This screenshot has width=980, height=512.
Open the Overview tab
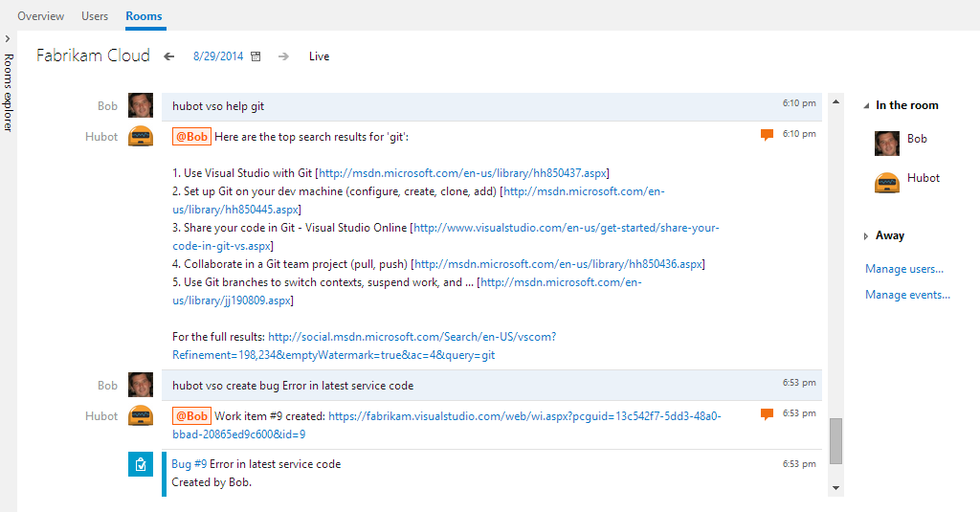coord(40,16)
